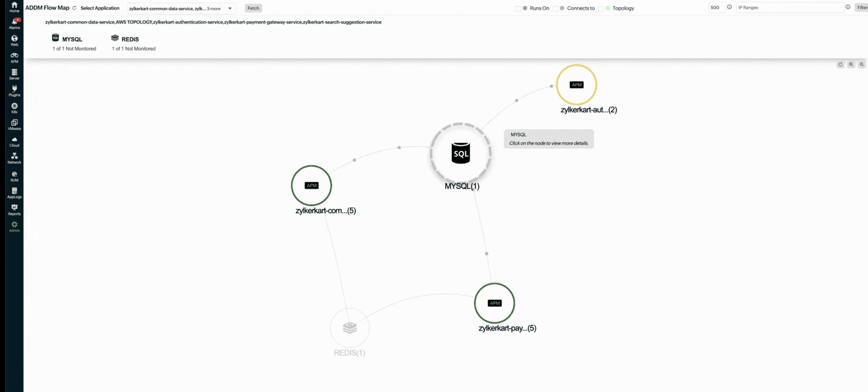Toggle the Runs On checkbox

pyautogui.click(x=518, y=9)
